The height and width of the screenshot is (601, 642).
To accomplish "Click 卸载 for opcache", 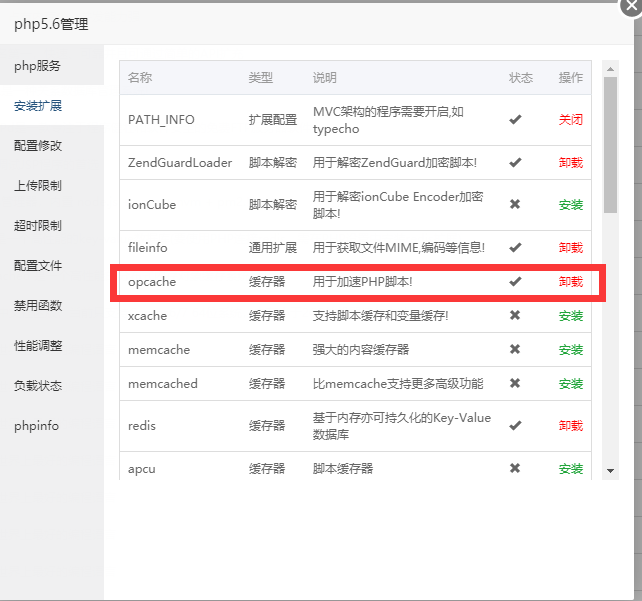I will (x=571, y=282).
